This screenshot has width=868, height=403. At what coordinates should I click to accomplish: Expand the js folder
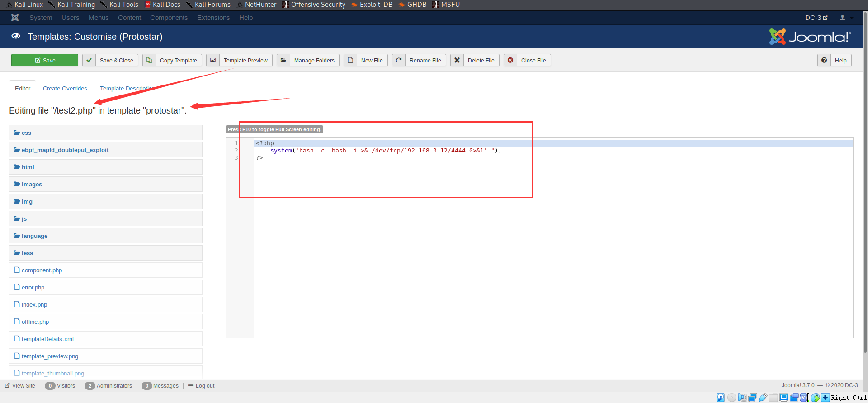click(105, 218)
